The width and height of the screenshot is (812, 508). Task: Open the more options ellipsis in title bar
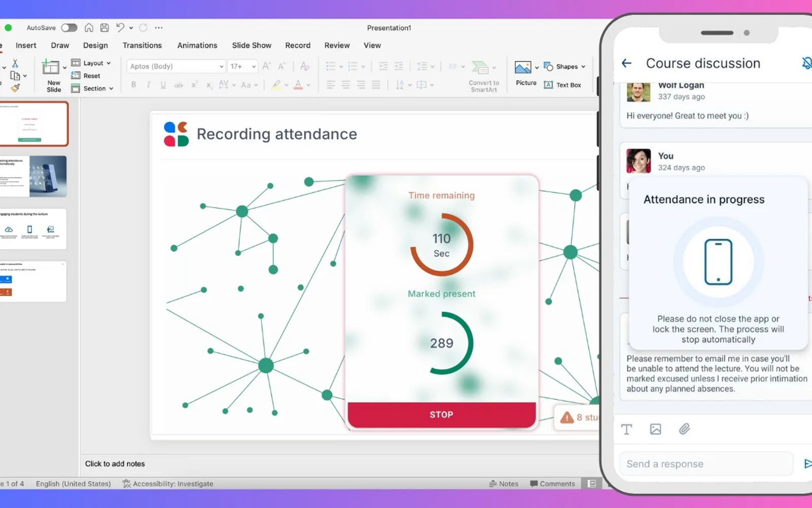159,28
